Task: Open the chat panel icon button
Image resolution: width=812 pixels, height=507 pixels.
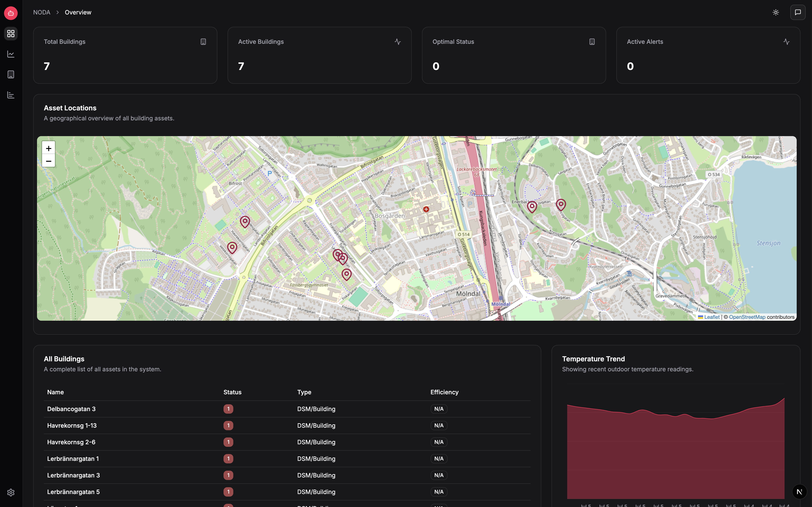Action: (798, 12)
